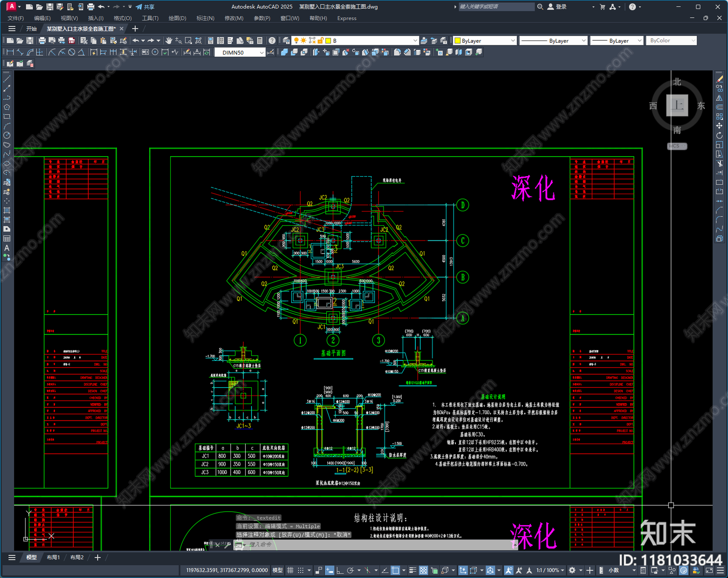The image size is (728, 578).
Task: Click the keyword search field in title bar
Action: [x=496, y=7]
